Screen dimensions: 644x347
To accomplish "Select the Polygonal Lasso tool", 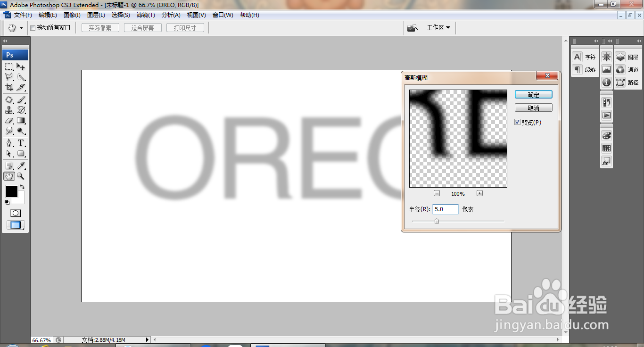I will tap(9, 77).
